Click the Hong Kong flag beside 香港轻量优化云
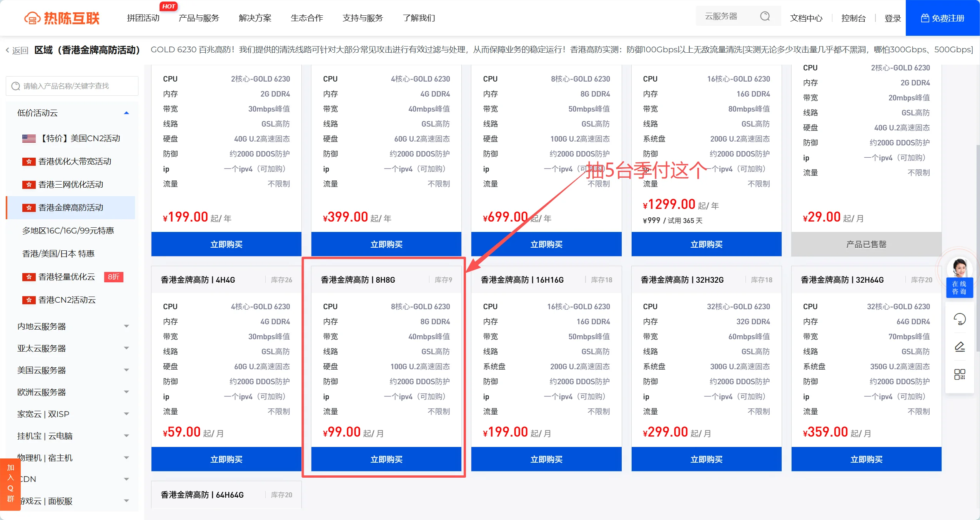Viewport: 980px width, 520px height. click(29, 277)
